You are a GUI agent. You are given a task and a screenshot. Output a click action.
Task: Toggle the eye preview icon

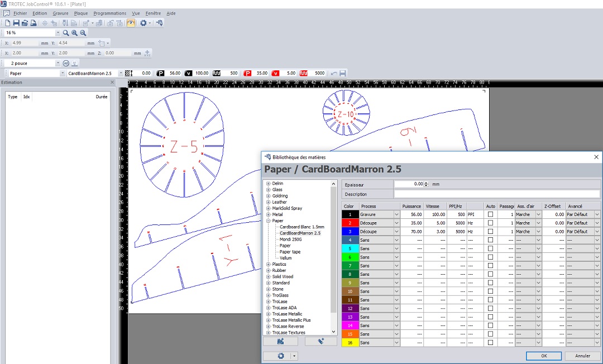(x=131, y=23)
